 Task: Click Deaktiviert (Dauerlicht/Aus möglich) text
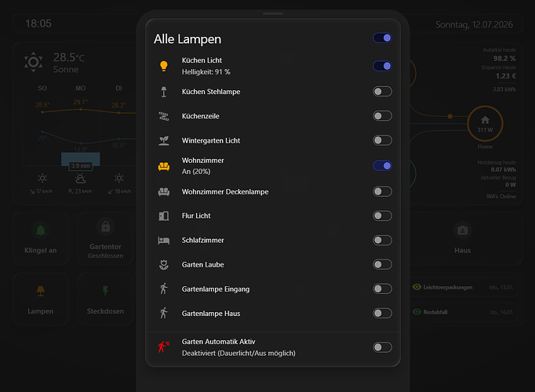[238, 354]
